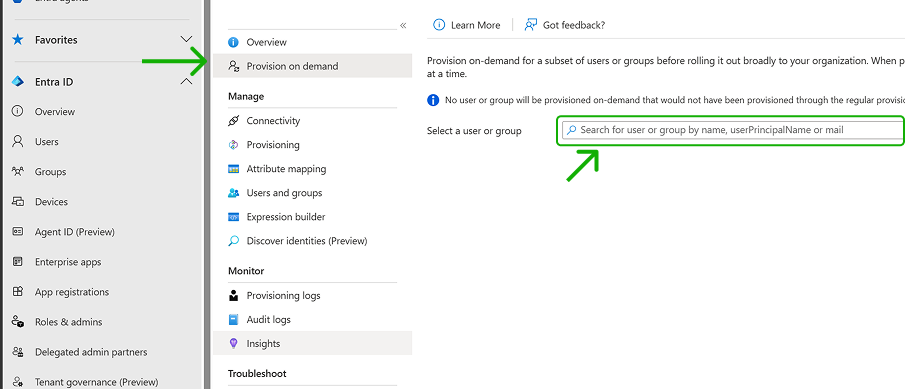This screenshot has height=389, width=905.
Task: Open Connectivity under Manage
Action: (273, 121)
